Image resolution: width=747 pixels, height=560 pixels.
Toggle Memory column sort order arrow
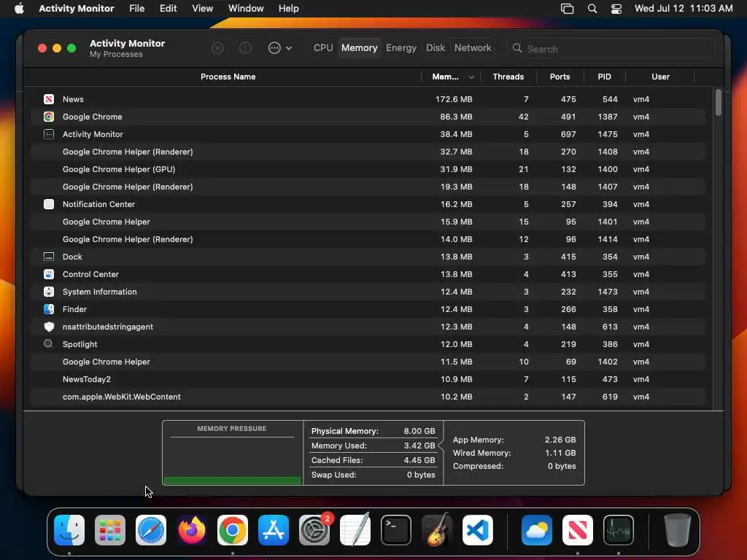pos(471,77)
